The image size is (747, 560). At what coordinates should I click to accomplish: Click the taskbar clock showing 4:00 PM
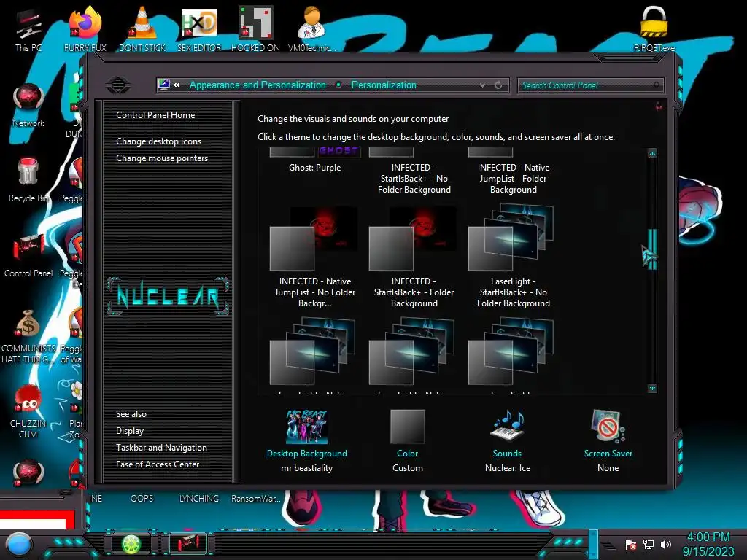(708, 544)
